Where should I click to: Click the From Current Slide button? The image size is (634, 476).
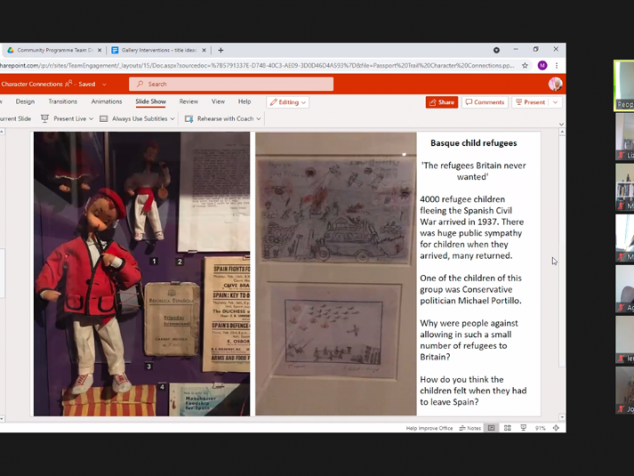[x=15, y=118]
